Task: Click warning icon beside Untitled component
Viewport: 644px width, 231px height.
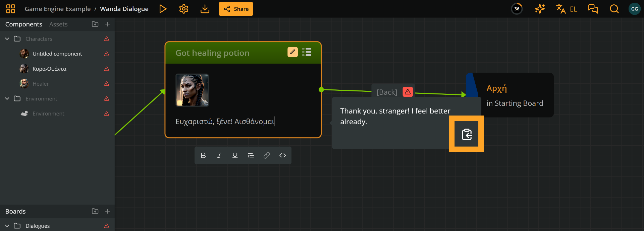Action: pyautogui.click(x=107, y=54)
